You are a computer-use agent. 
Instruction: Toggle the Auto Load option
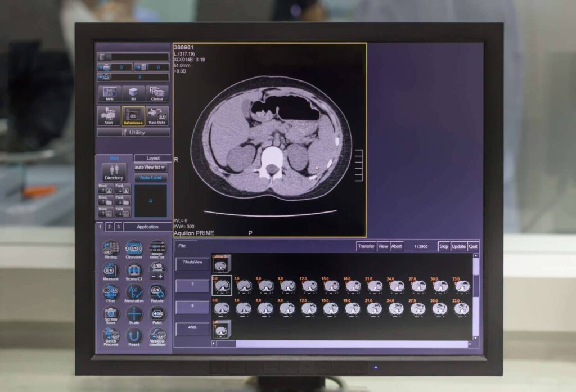[151, 178]
